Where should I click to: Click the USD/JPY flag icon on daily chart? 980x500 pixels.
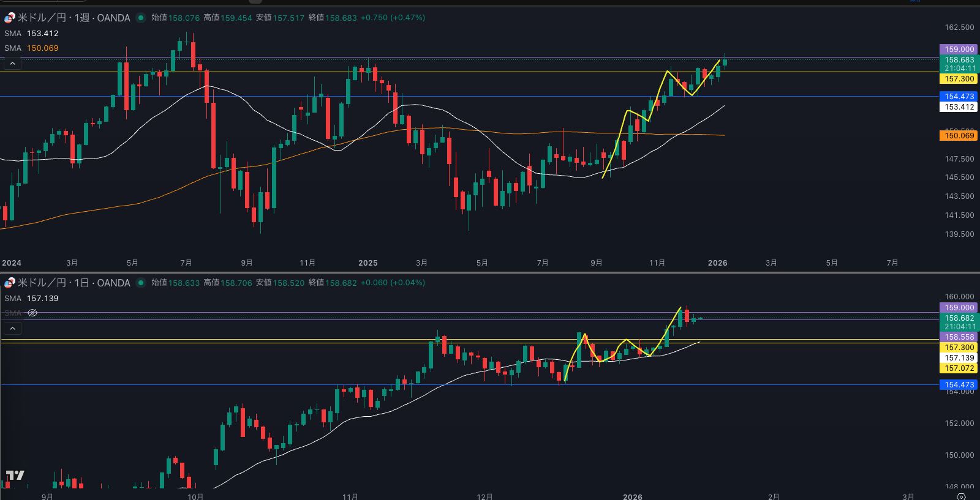coord(9,283)
